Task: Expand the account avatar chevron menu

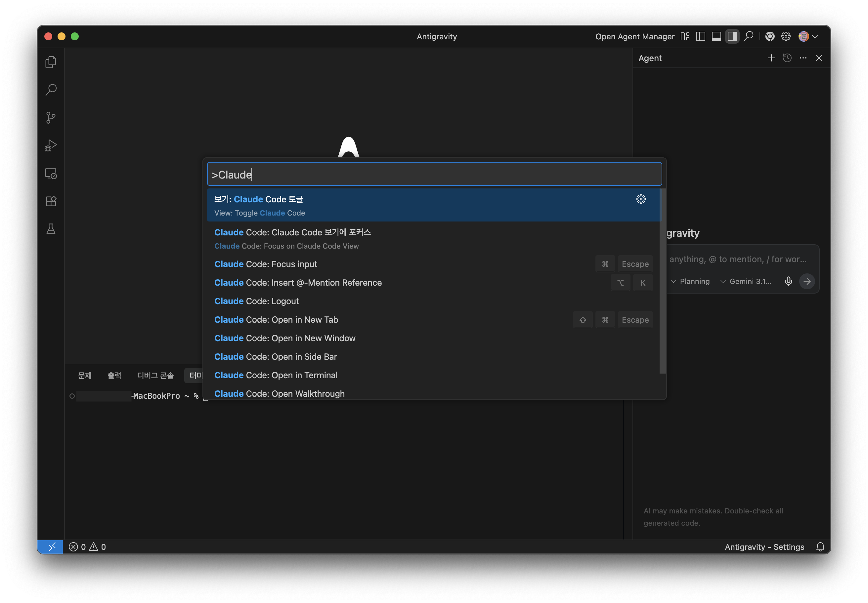Action: coord(815,37)
